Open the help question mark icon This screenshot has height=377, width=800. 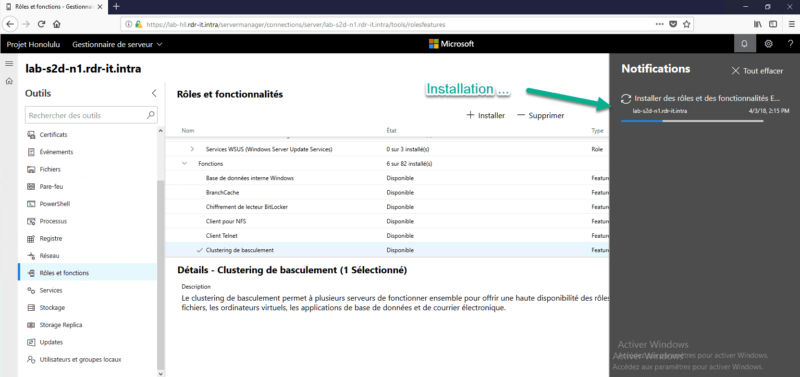(790, 44)
